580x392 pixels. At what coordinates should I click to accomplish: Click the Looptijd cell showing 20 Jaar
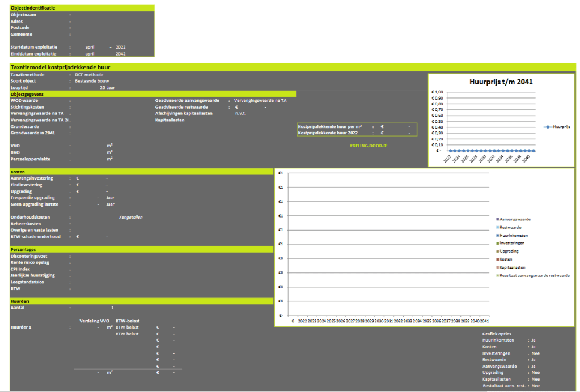(x=107, y=88)
